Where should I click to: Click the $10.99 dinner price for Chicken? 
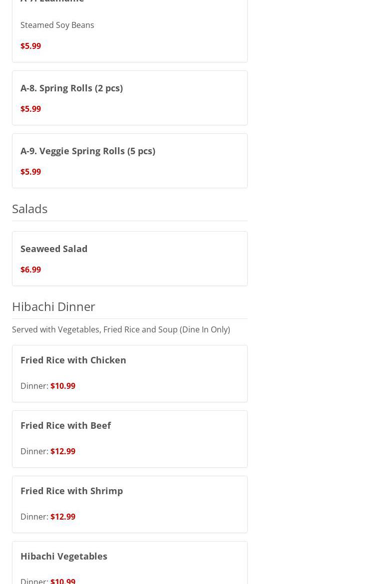pos(63,386)
